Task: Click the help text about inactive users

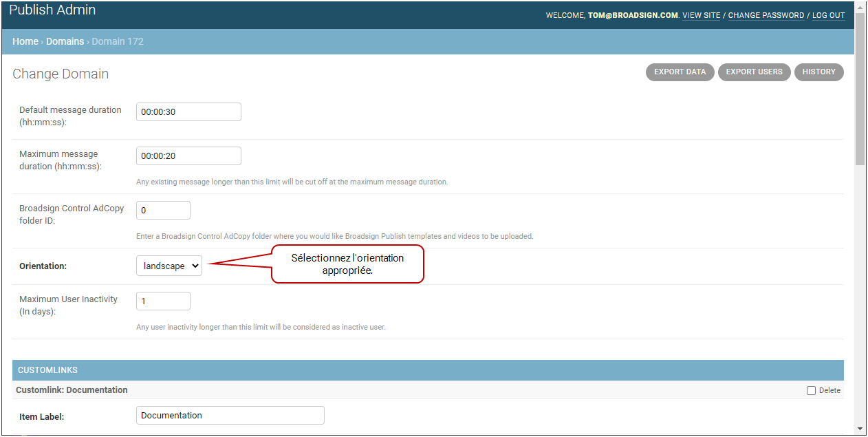Action: pyautogui.click(x=261, y=327)
